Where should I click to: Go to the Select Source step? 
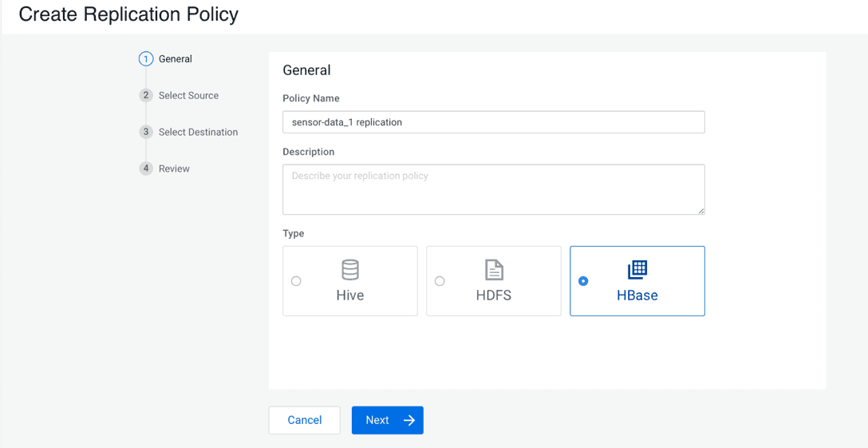point(189,95)
